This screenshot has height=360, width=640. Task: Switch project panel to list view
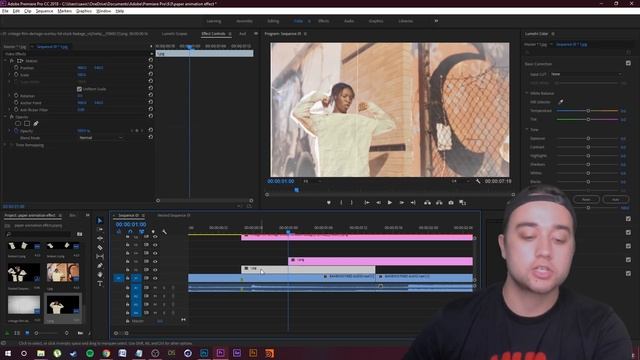(x=17, y=333)
